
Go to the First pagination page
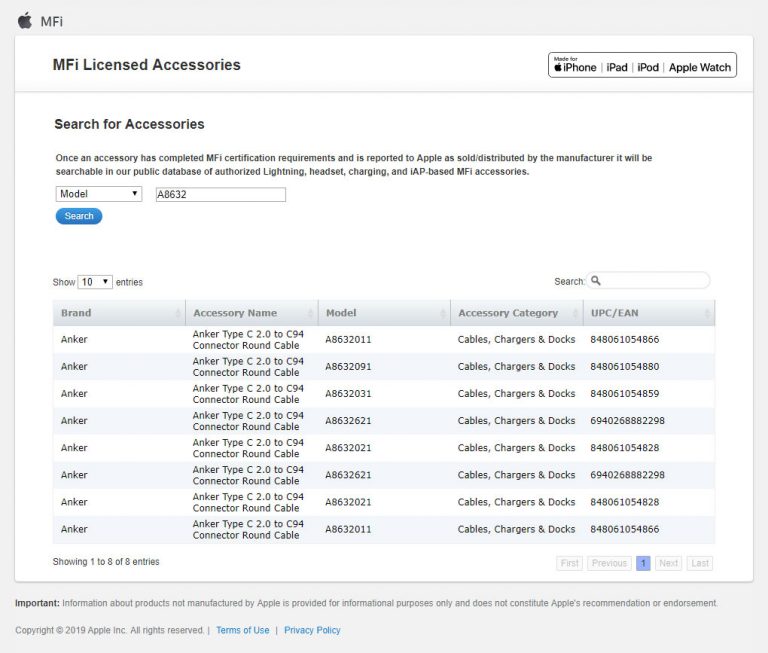pyautogui.click(x=569, y=563)
